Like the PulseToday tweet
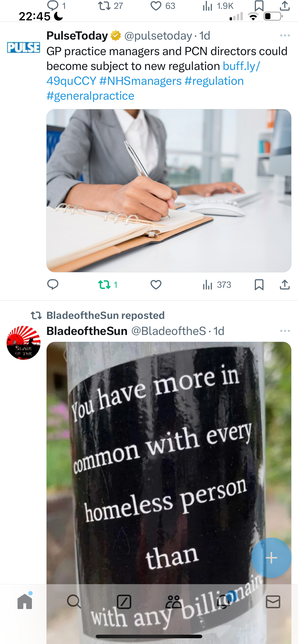Image resolution: width=298 pixels, height=644 pixels. (156, 284)
